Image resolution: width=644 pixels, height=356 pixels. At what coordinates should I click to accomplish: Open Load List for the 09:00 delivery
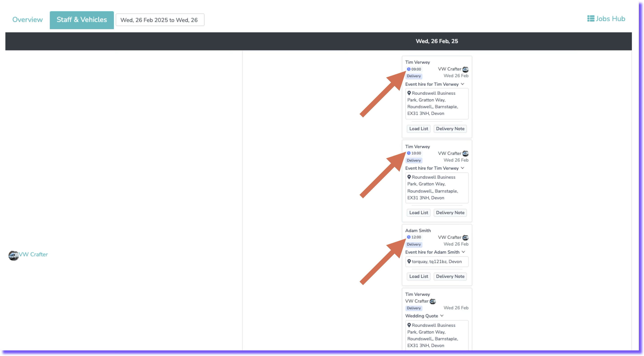tap(418, 129)
